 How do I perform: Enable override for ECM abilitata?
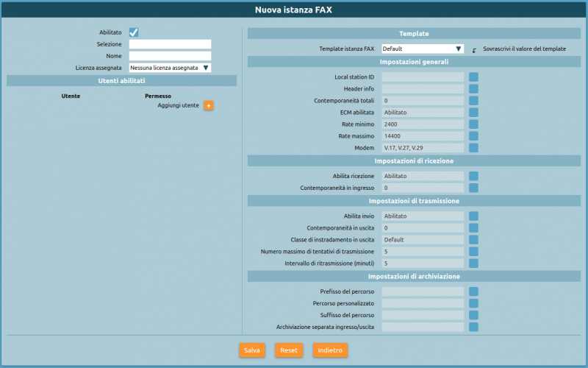pos(474,113)
